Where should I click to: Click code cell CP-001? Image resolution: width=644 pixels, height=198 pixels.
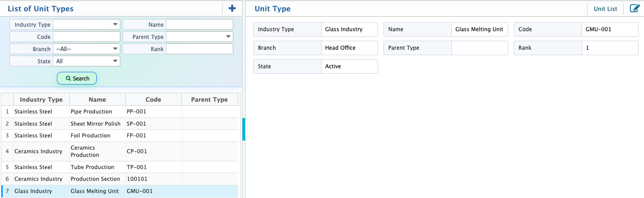[153, 151]
